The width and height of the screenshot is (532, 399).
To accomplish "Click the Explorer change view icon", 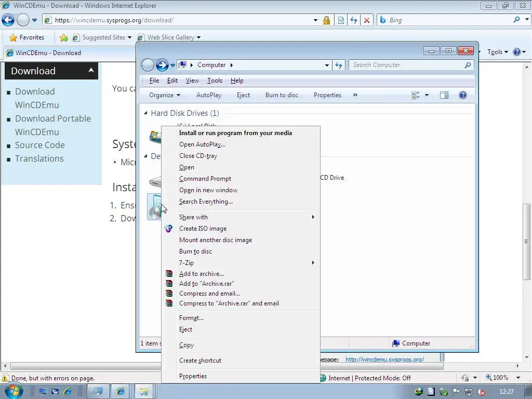I will [x=416, y=95].
